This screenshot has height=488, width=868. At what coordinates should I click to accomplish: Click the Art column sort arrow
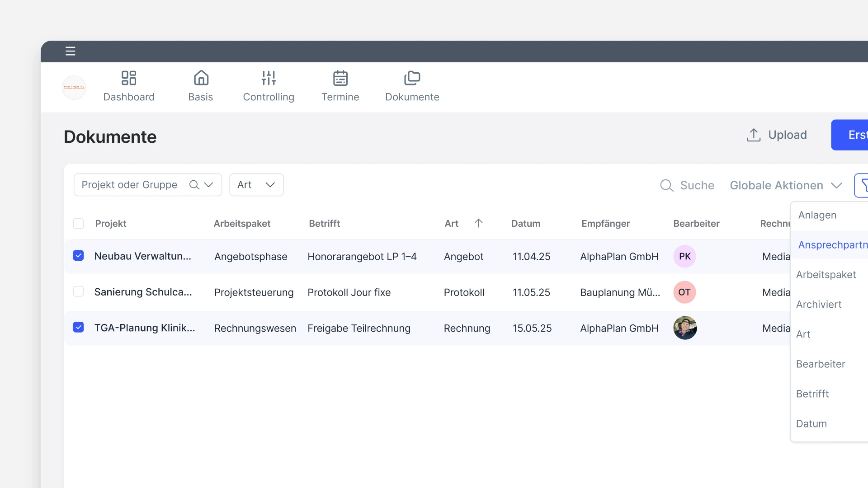pos(478,223)
